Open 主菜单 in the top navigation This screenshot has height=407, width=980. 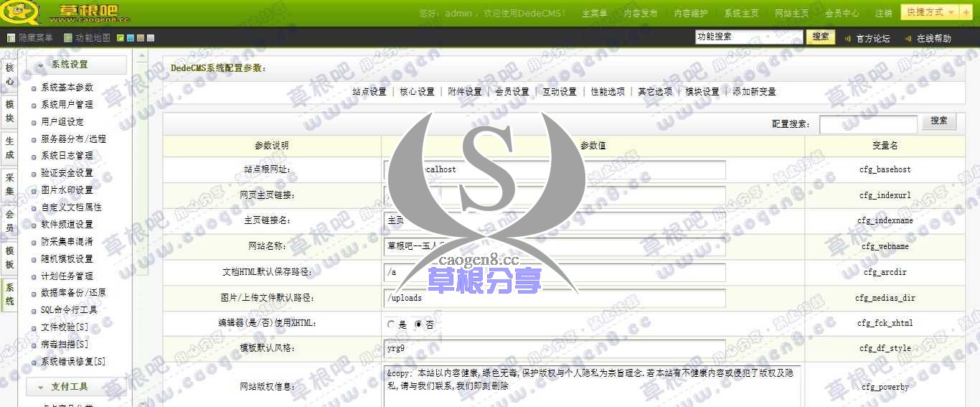(x=595, y=14)
